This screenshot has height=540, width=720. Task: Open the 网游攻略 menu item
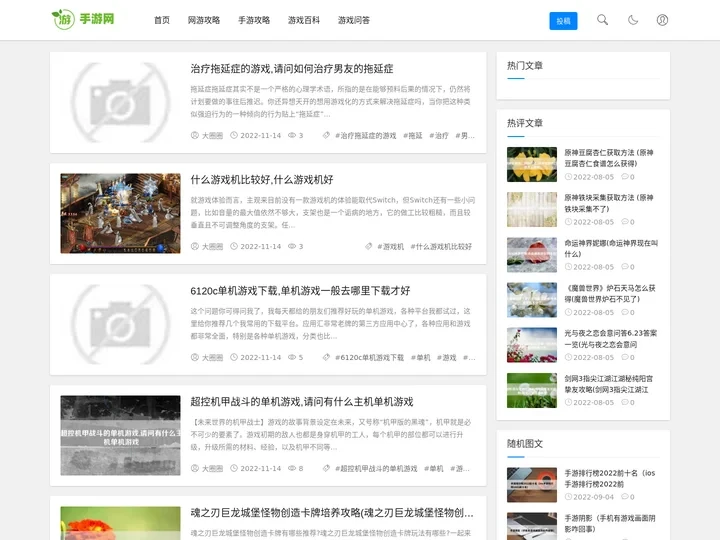204,20
